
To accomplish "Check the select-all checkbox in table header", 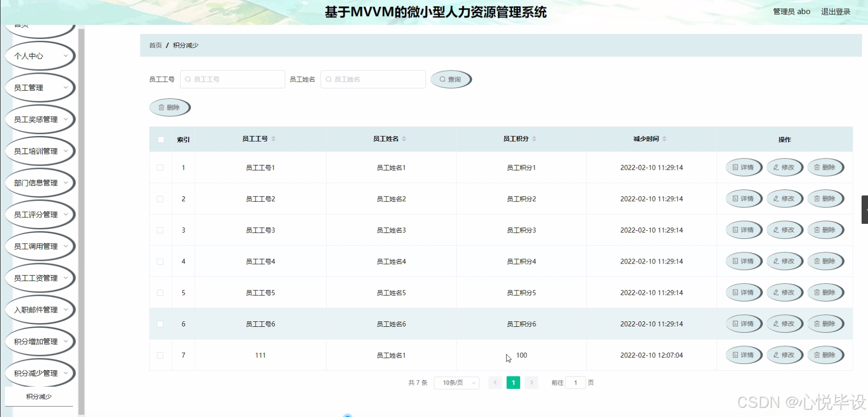I will 160,139.
